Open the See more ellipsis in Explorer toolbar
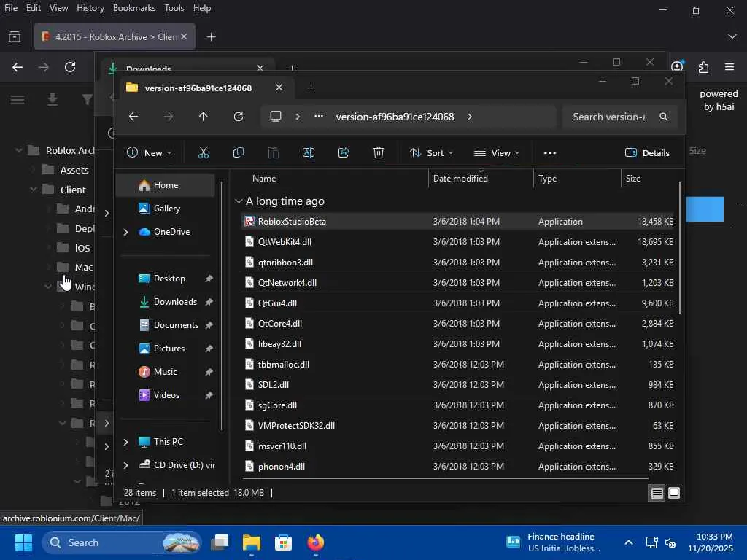Viewport: 747px width, 560px height. tap(550, 153)
